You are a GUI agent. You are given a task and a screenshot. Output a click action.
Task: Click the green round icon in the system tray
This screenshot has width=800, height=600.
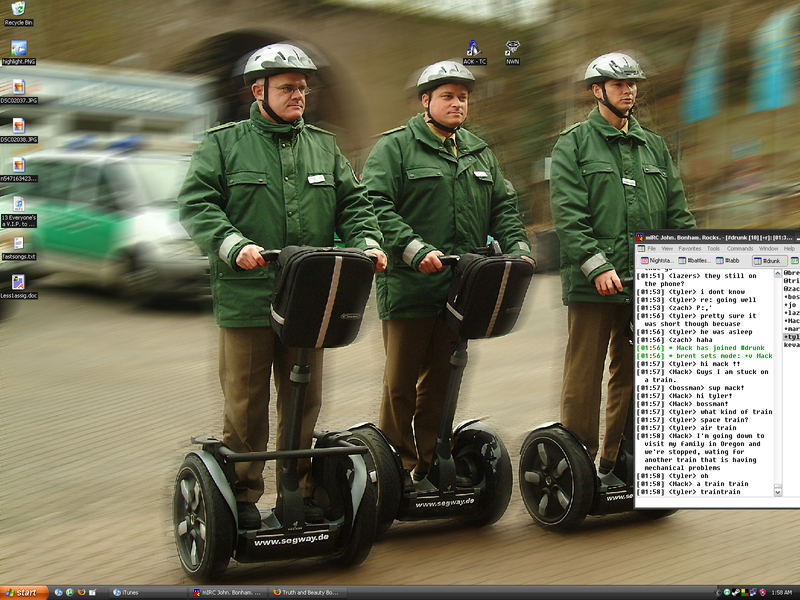(x=727, y=592)
